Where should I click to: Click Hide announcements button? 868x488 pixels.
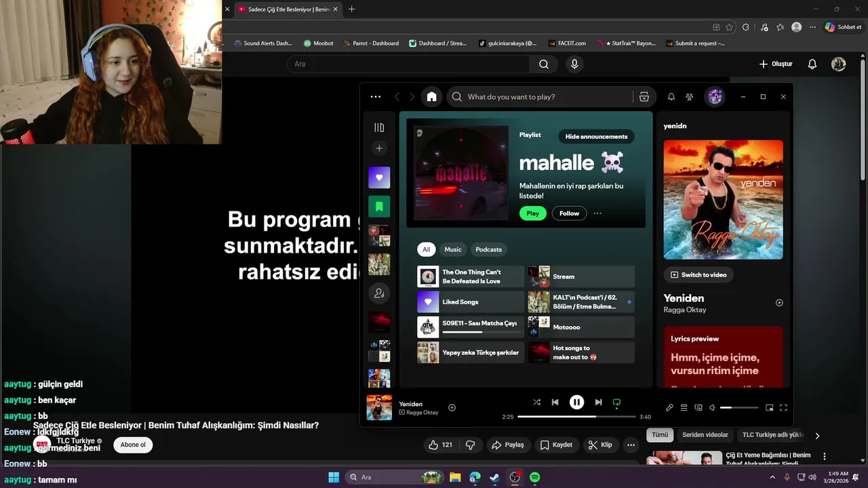(x=596, y=136)
